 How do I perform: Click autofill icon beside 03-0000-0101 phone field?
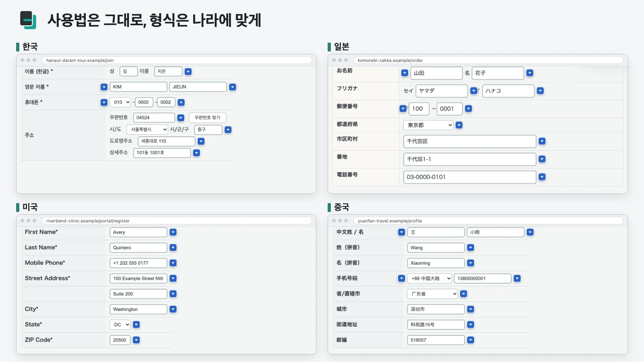[x=542, y=177]
